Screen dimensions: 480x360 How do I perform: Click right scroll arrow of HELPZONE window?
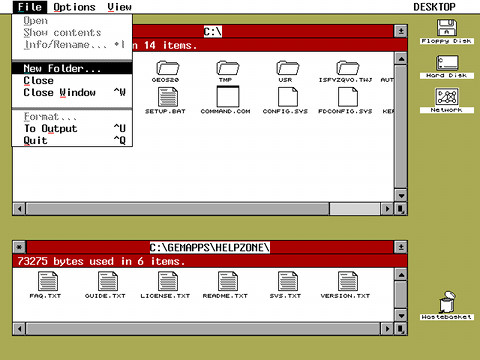387,329
